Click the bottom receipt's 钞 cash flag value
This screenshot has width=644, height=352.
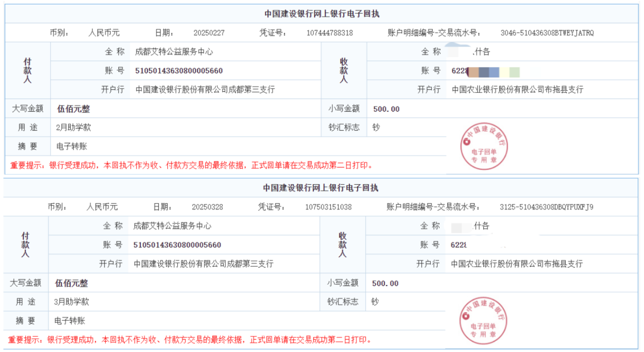click(x=375, y=302)
